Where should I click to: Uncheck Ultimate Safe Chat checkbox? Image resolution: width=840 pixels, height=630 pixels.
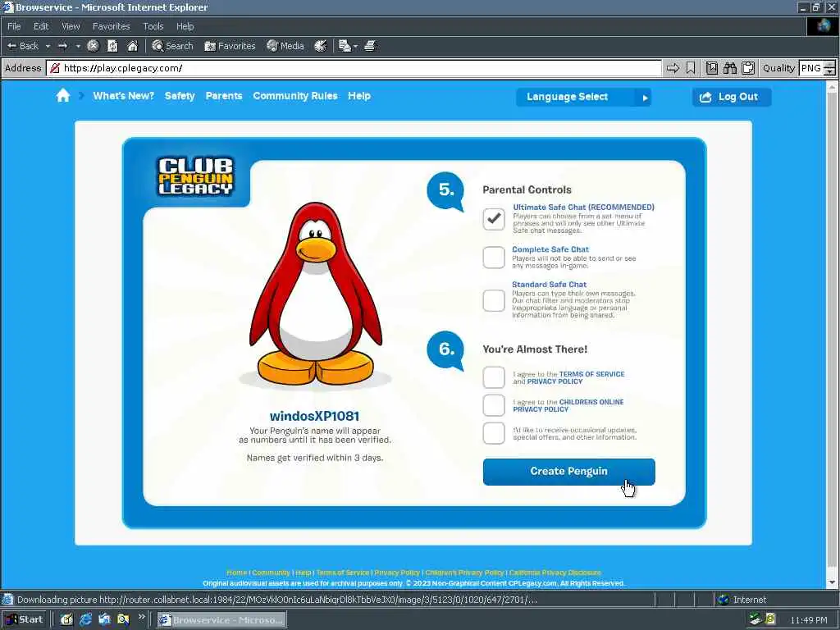point(493,219)
